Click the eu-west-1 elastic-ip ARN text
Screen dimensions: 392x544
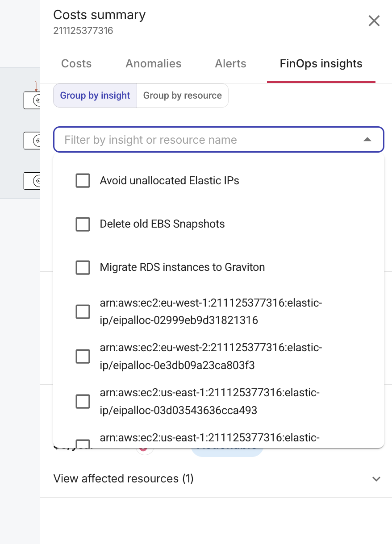pos(211,311)
